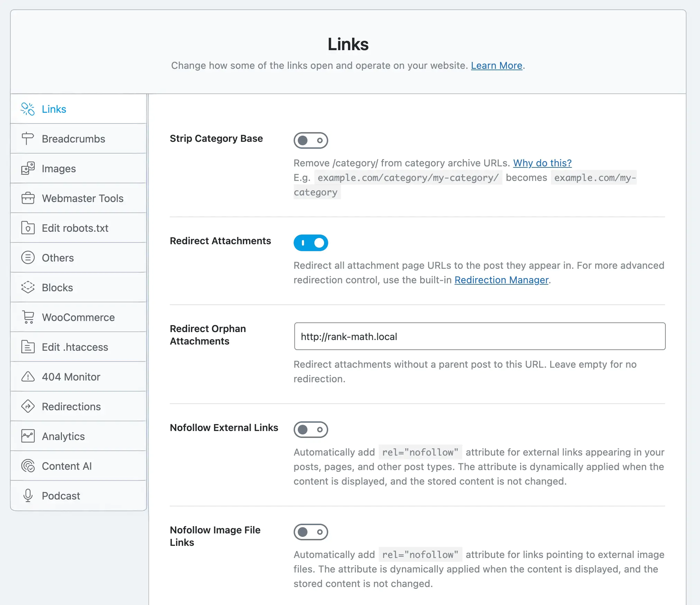
Task: Click the Breadcrumbs signpost icon
Action: click(28, 139)
